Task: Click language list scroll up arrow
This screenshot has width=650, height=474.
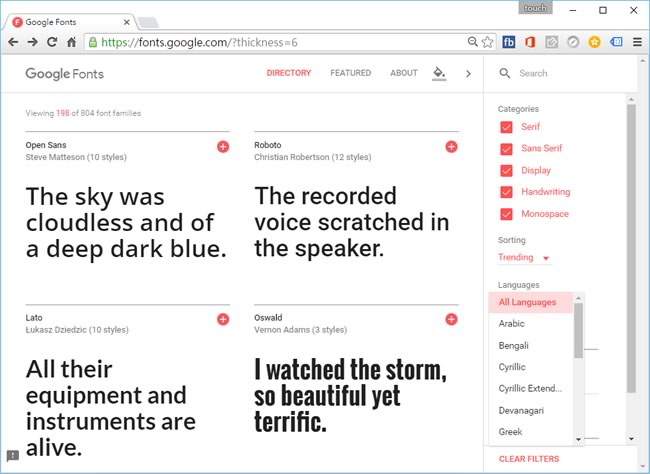Action: (x=578, y=298)
